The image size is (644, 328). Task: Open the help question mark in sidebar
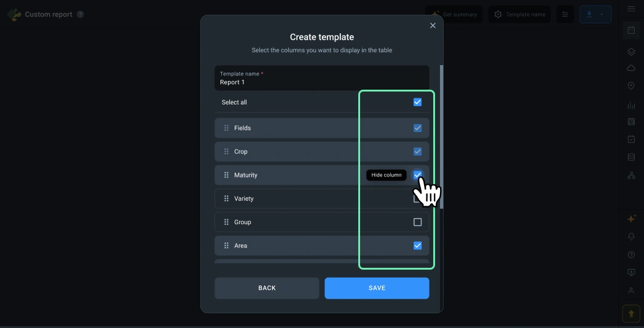click(631, 255)
